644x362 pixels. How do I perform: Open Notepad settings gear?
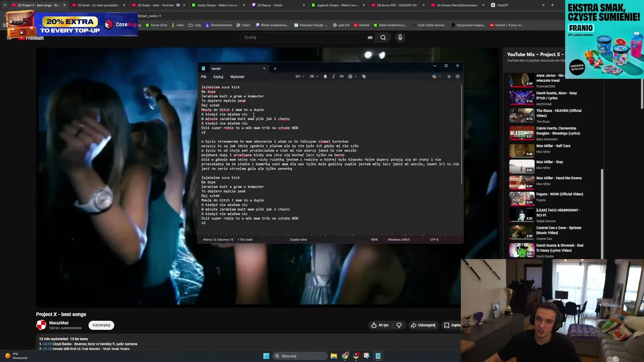(457, 76)
